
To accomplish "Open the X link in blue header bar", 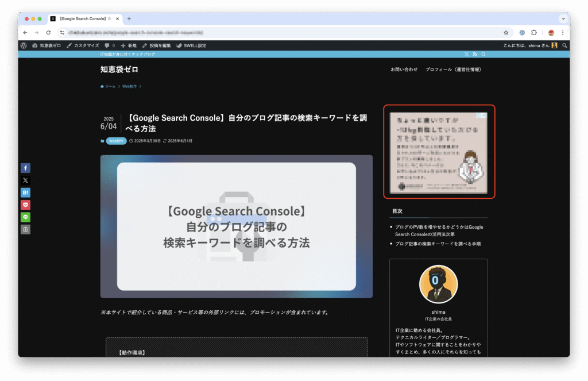I will pos(466,54).
